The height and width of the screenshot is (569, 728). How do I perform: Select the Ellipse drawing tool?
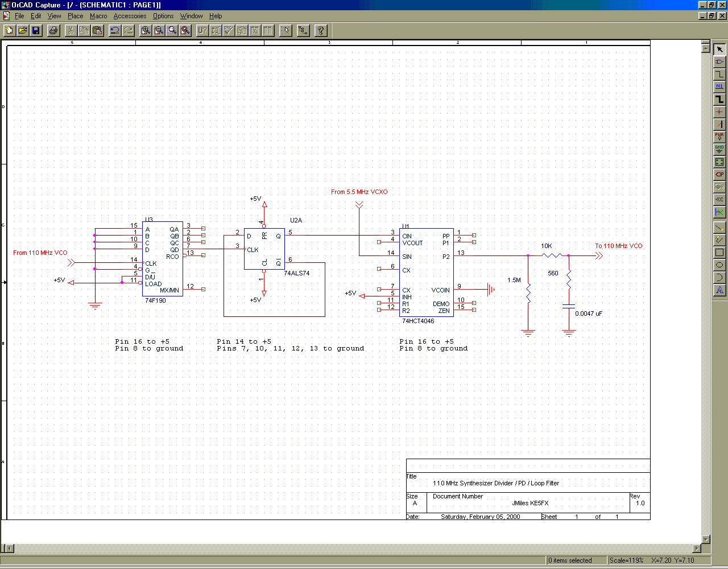click(x=719, y=265)
